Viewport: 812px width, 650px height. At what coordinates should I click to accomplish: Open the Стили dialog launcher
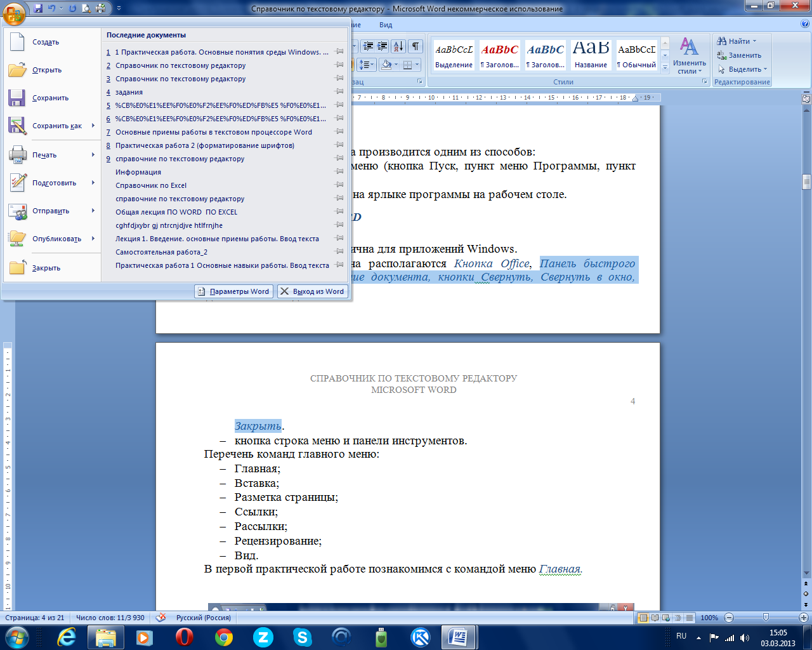[704, 82]
